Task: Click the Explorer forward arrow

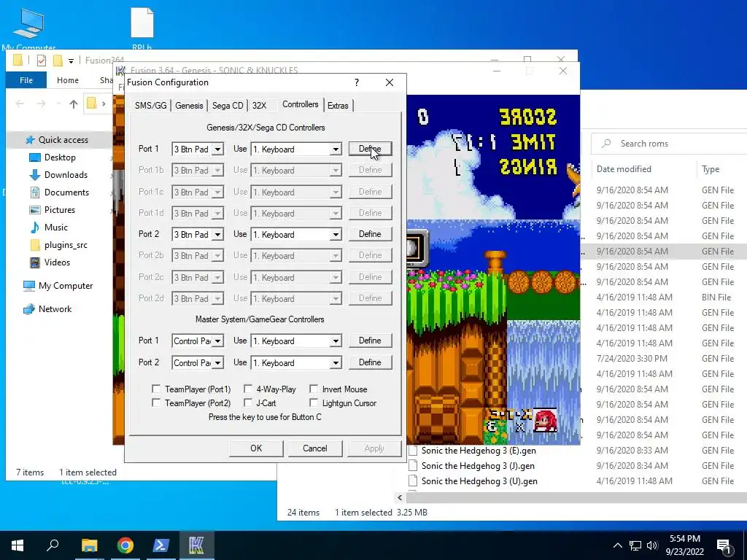Action: [42, 104]
